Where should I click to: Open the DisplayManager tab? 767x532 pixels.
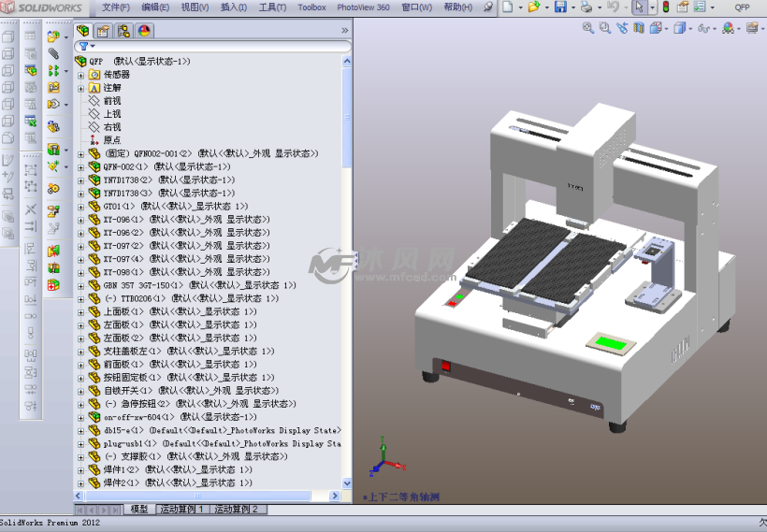tap(144, 31)
